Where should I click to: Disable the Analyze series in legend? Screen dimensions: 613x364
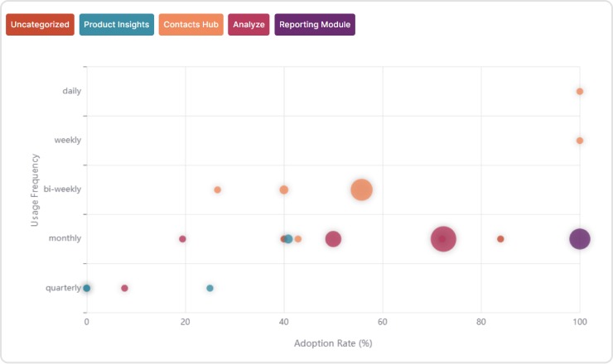pos(249,25)
